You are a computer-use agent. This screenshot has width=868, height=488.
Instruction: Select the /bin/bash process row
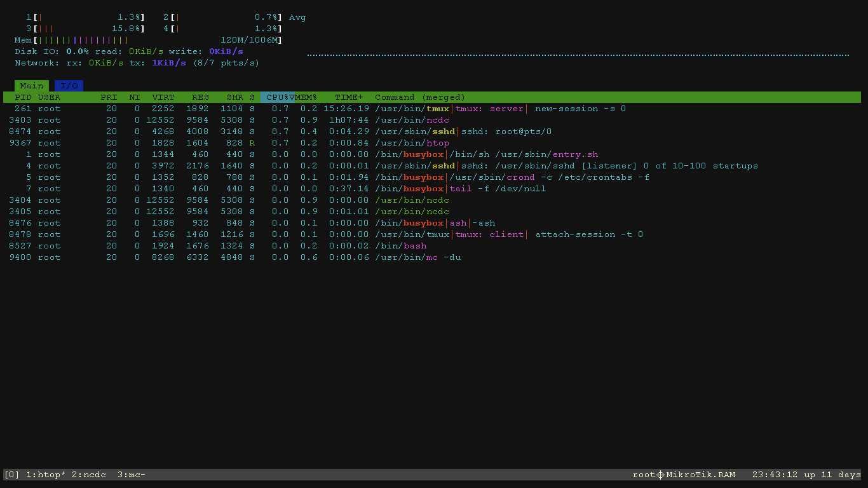[x=432, y=246]
